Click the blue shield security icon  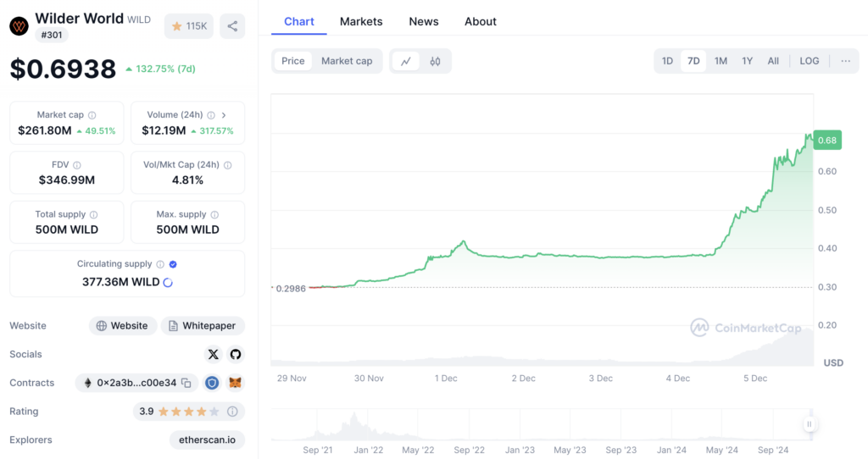click(211, 383)
